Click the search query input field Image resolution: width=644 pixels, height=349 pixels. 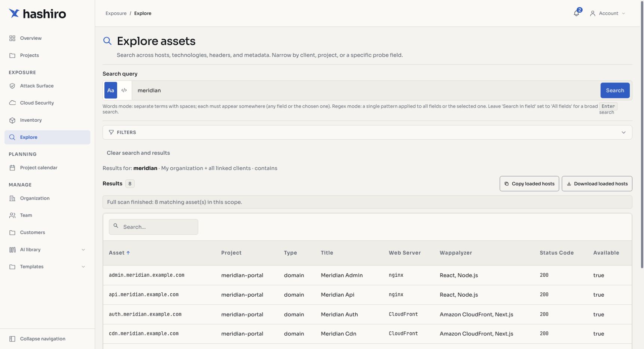click(366, 90)
